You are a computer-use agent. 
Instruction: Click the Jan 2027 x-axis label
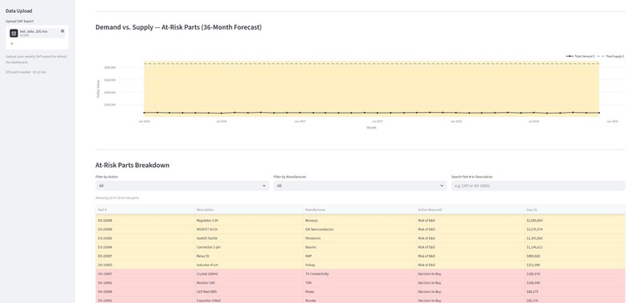300,122
